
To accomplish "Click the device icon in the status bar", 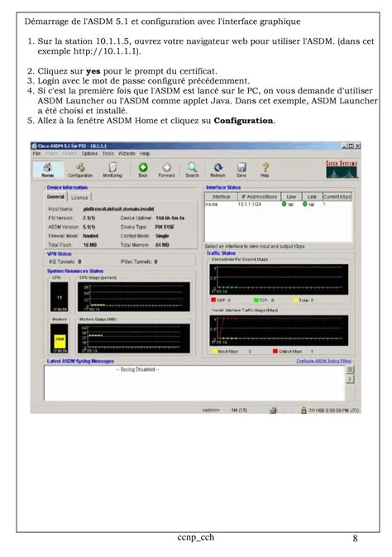I will 273,411.
